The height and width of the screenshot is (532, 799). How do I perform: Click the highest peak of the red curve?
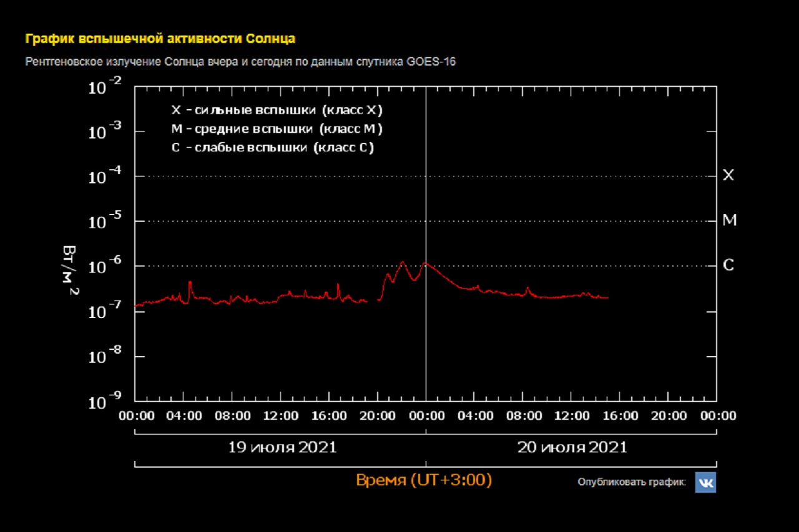pos(403,261)
